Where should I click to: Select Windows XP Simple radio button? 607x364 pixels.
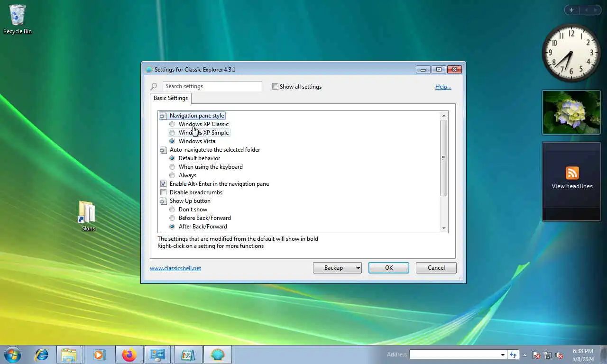click(172, 133)
